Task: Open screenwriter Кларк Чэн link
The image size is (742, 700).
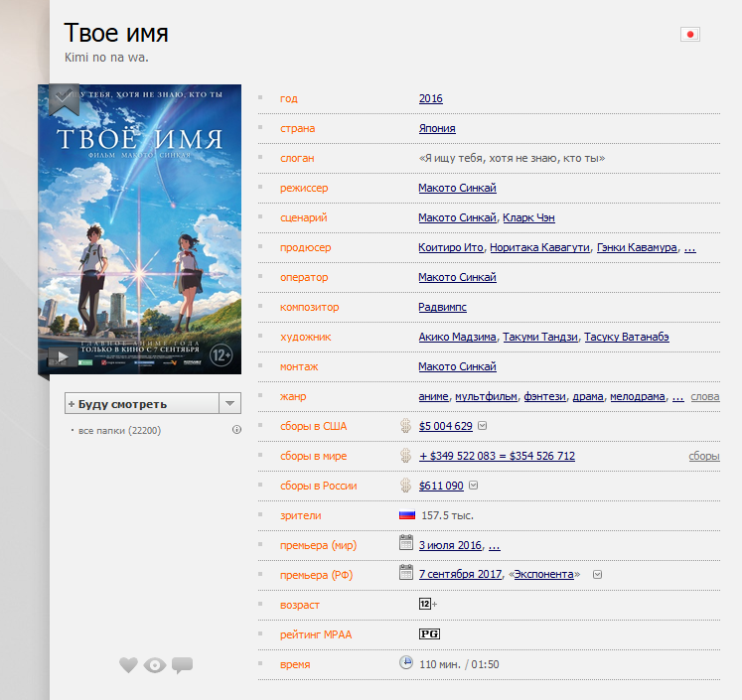Action: (528, 217)
